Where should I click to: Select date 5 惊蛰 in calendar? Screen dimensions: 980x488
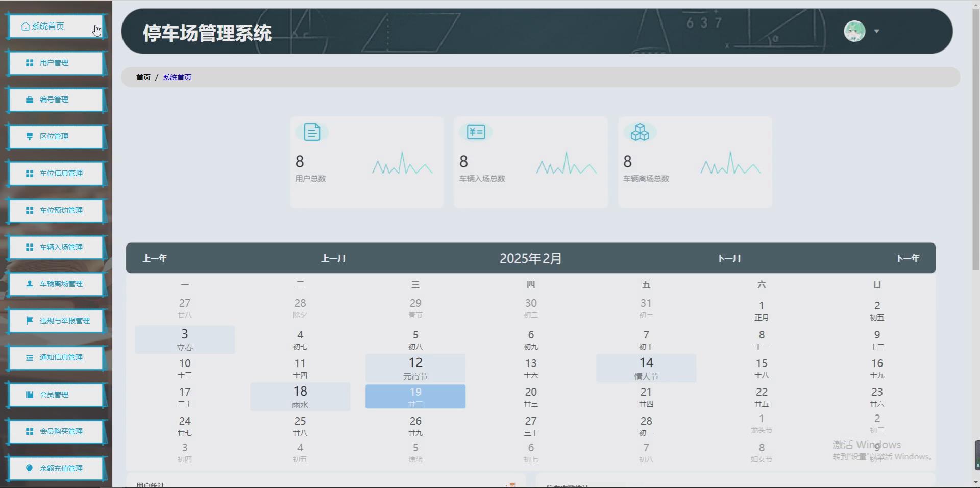click(415, 453)
